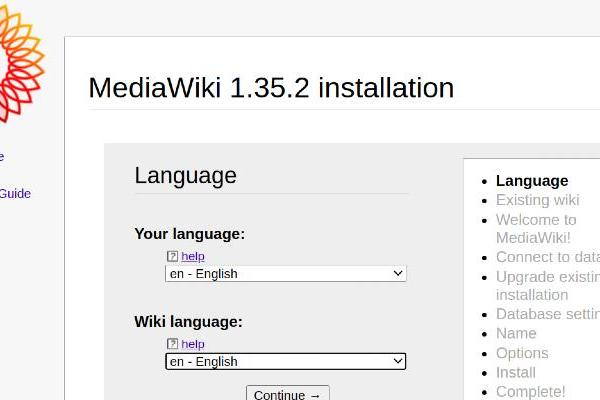Click the Upgrade existing installation step
Screen dimensions: 600x400
pyautogui.click(x=547, y=285)
